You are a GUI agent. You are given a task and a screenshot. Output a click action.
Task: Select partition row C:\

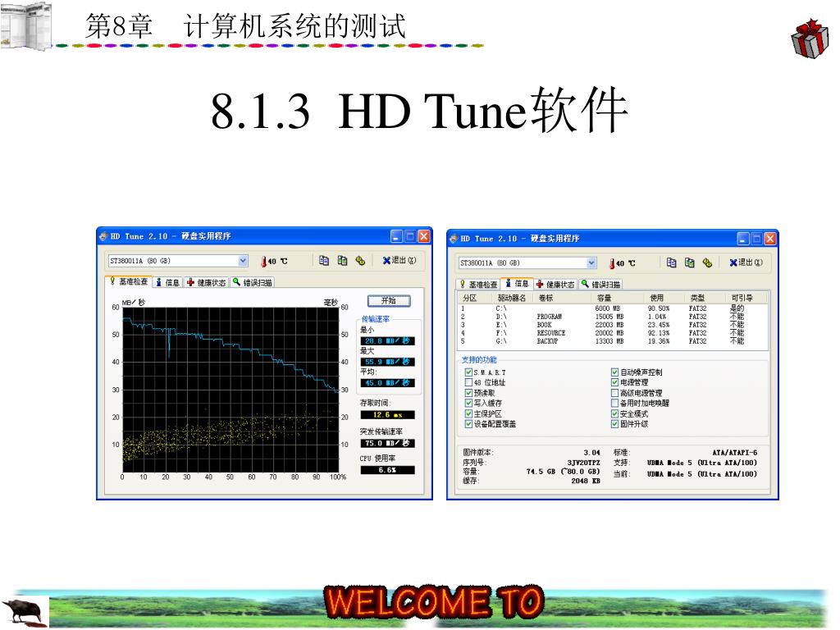click(613, 308)
